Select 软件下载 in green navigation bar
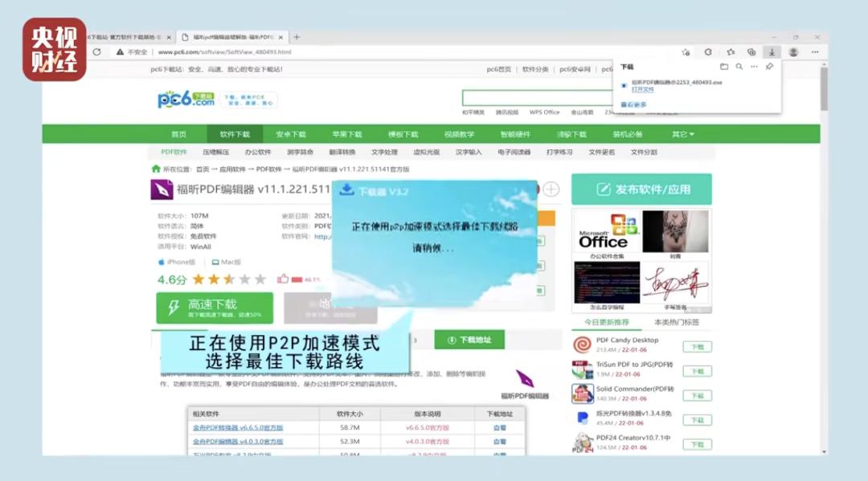The image size is (868, 481). point(235,134)
